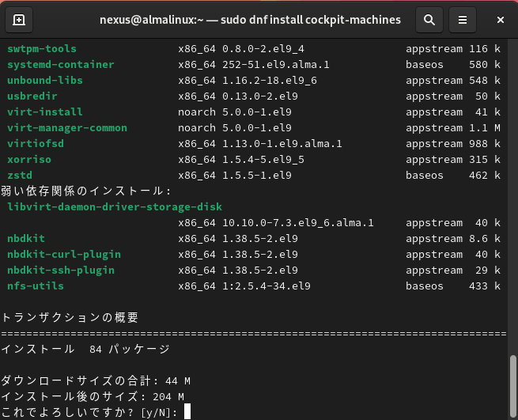Click the virtiofsd package name
The image size is (518, 420).
[36, 144]
